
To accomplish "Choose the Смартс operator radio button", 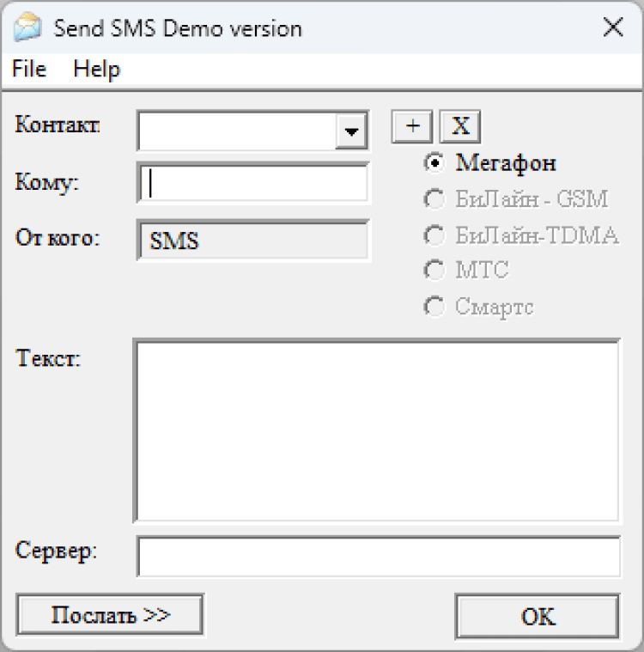I will 436,307.
